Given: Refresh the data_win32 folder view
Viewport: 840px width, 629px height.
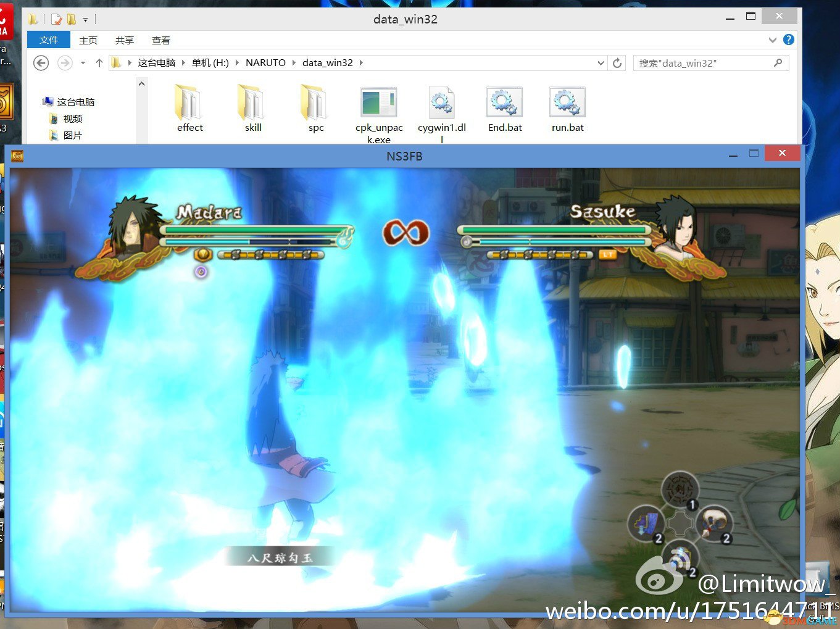Looking at the screenshot, I should pos(617,63).
